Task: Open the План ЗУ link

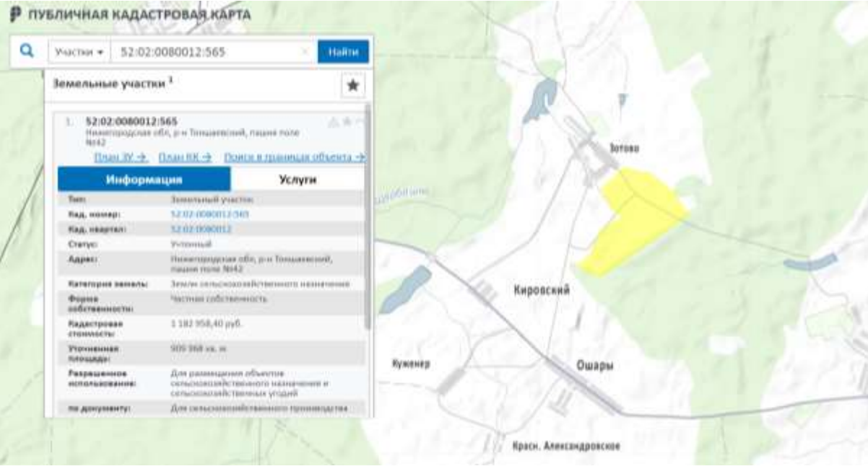Action: coord(121,157)
